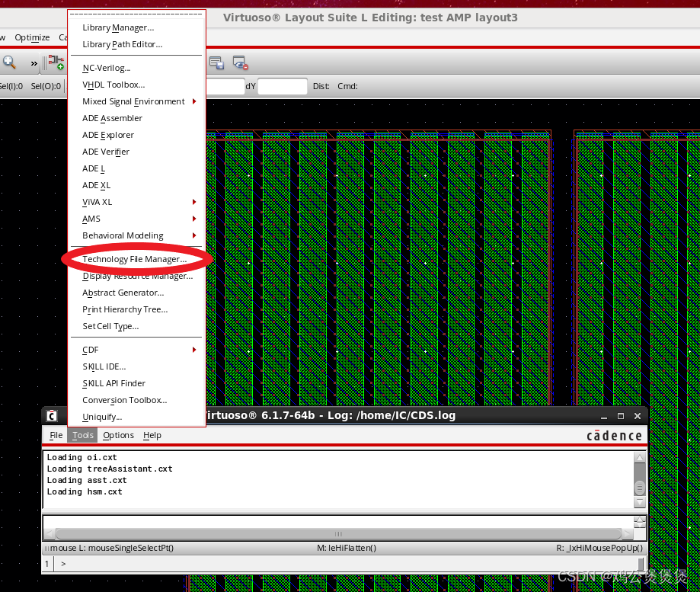Open Display Resource Manager

pyautogui.click(x=138, y=277)
